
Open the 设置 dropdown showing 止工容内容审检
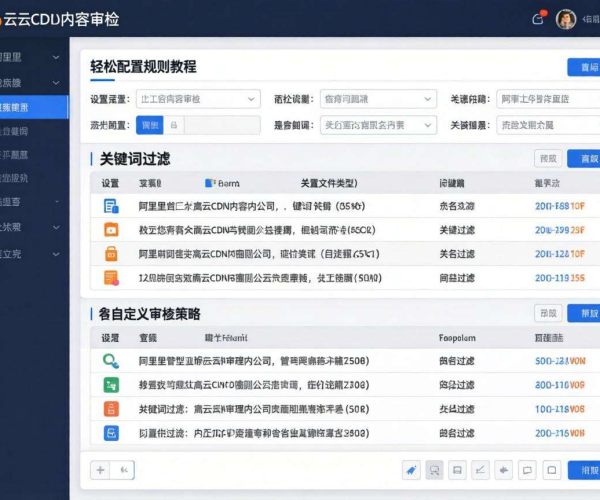pyautogui.click(x=198, y=99)
